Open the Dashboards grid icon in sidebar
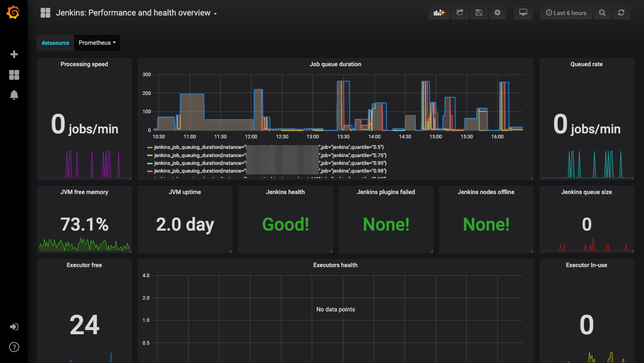The width and height of the screenshot is (644, 363). 14,75
